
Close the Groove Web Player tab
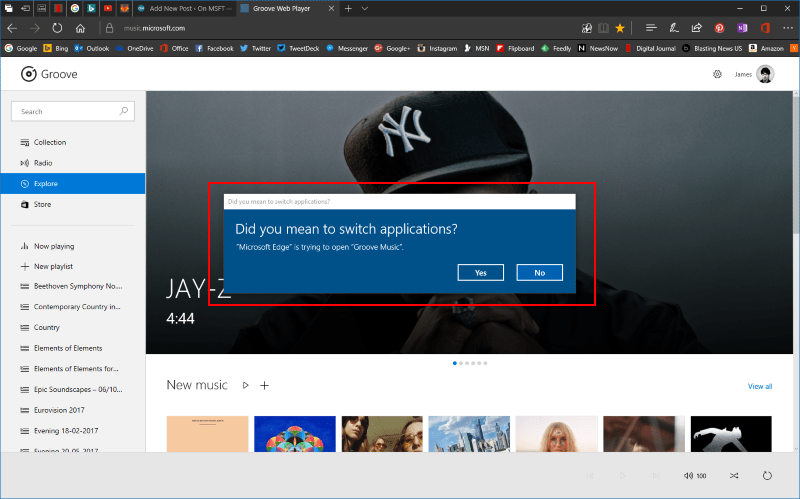(x=331, y=9)
